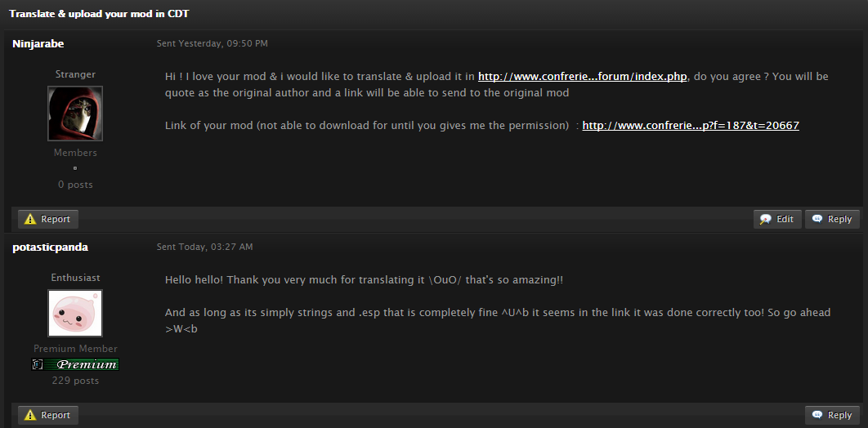
Task: Click speech bubble icon on Ninjarabe's Reply button
Action: 817,219
